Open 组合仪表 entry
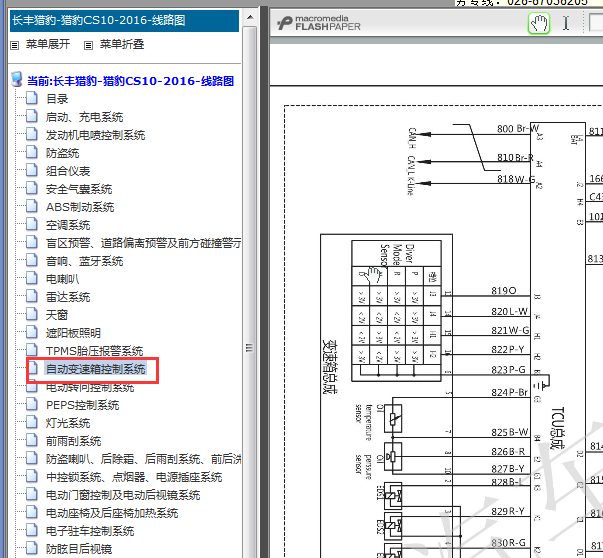Viewport: 603px width, 558px height. pos(68,171)
